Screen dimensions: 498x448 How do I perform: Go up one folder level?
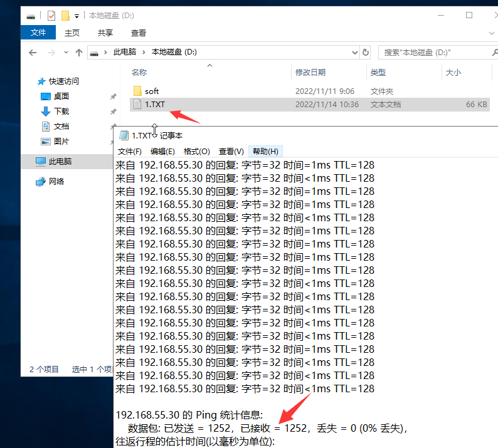coord(79,53)
